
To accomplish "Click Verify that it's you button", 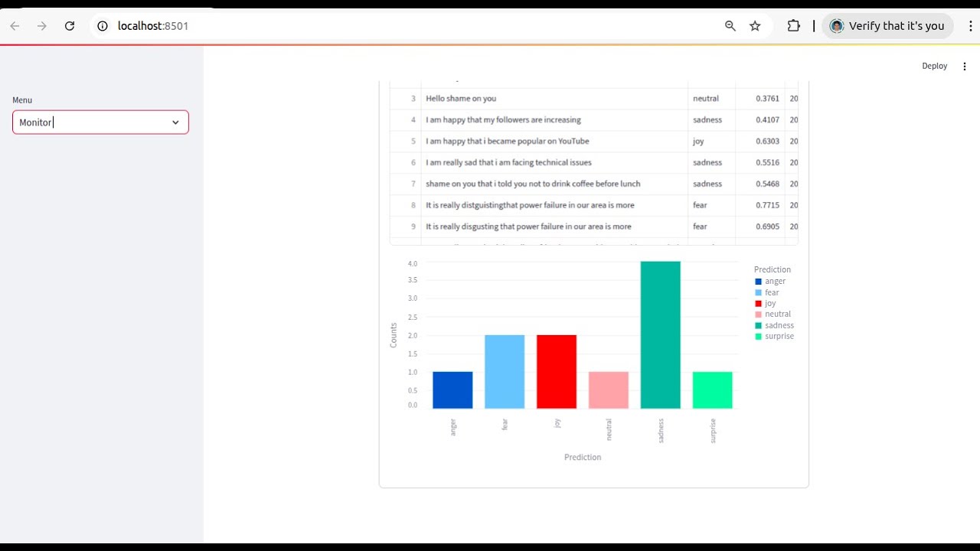I will pos(888,26).
